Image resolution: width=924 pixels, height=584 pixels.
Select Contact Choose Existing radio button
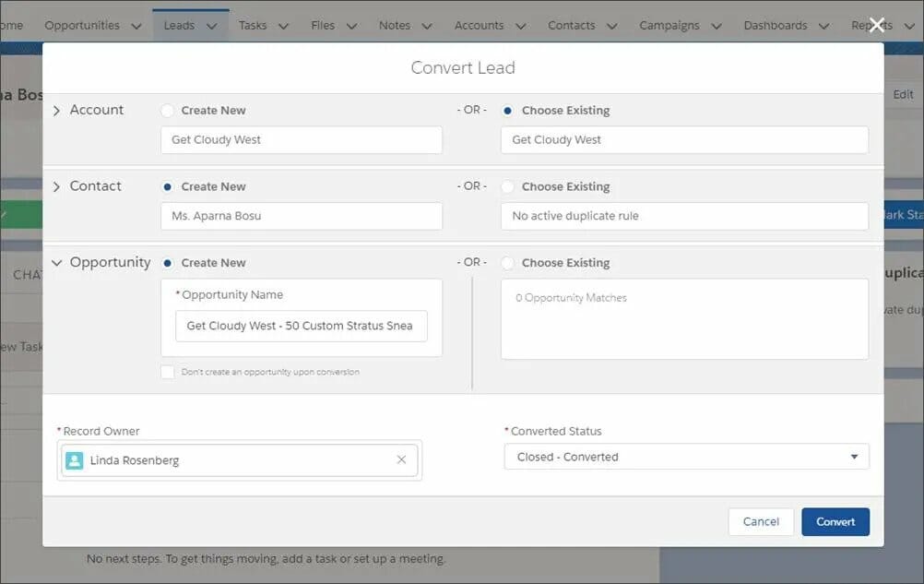coord(507,186)
